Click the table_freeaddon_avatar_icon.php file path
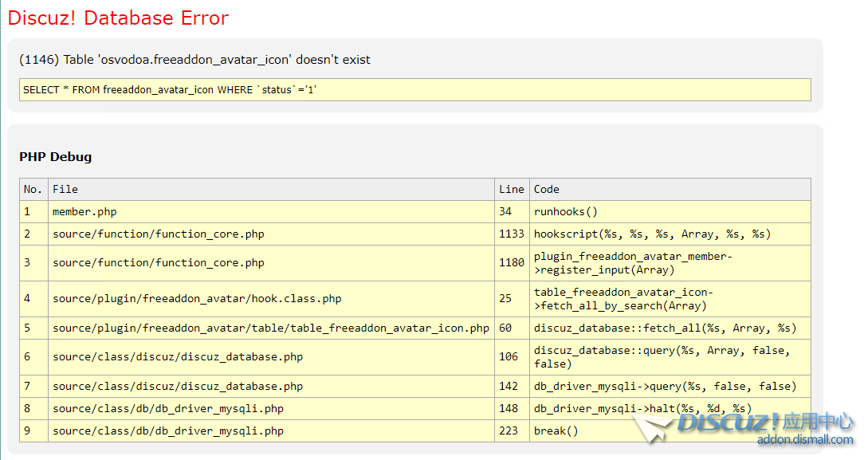868x460 pixels. pyautogui.click(x=271, y=328)
